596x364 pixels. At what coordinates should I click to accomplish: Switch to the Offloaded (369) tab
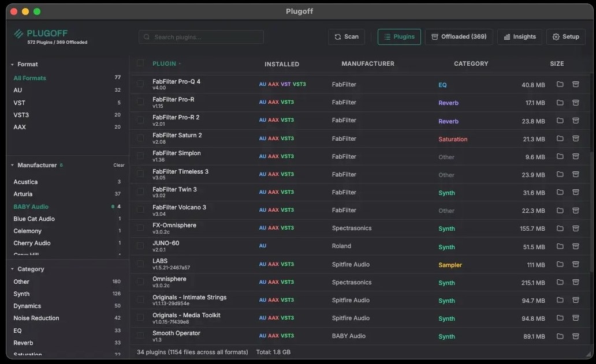pos(459,37)
